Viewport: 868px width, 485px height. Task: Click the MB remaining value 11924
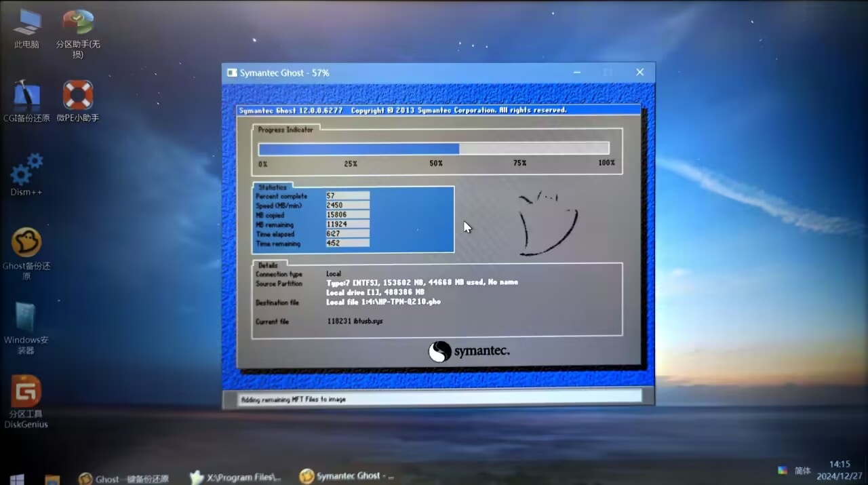click(347, 225)
